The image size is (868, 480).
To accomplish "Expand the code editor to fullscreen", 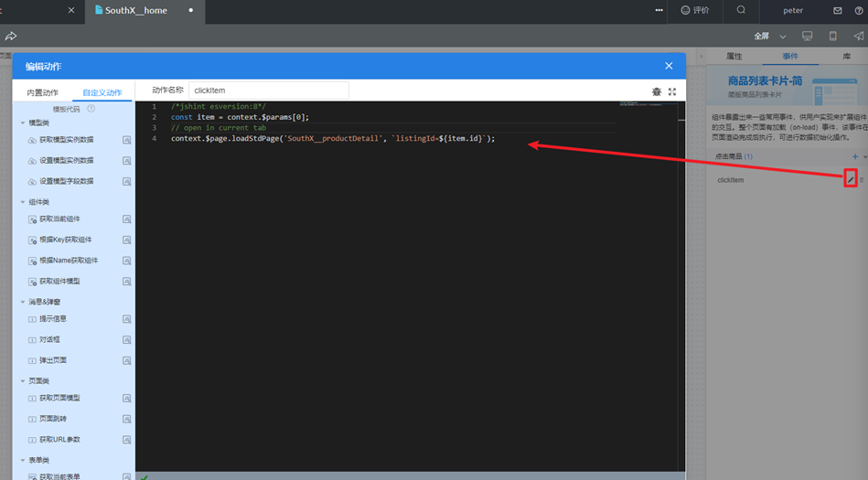I will [672, 92].
